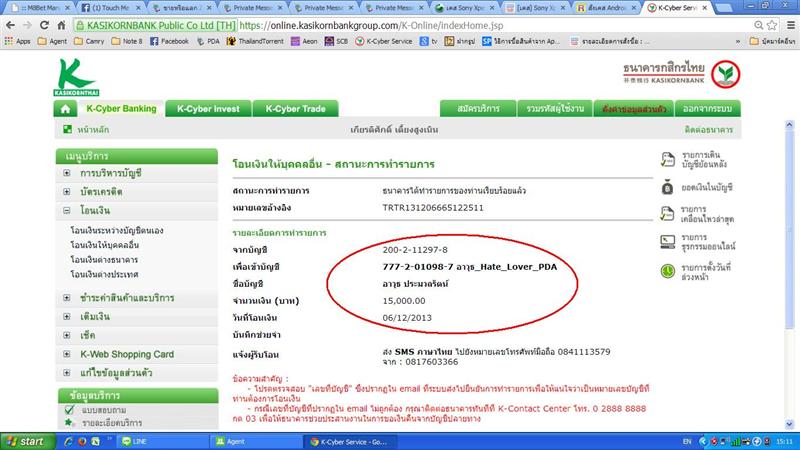Open the สมัครบริการ tab
Screen dimensions: 800x450
[x=478, y=109]
